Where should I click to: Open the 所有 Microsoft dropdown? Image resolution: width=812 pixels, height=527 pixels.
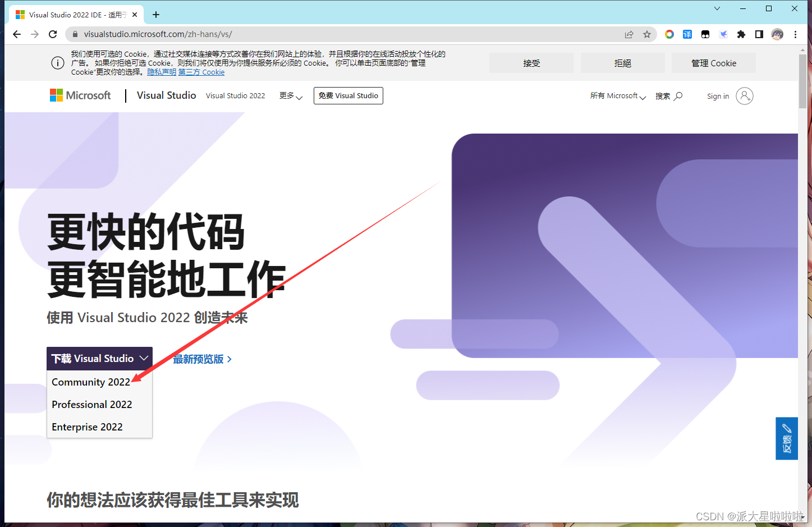(617, 96)
